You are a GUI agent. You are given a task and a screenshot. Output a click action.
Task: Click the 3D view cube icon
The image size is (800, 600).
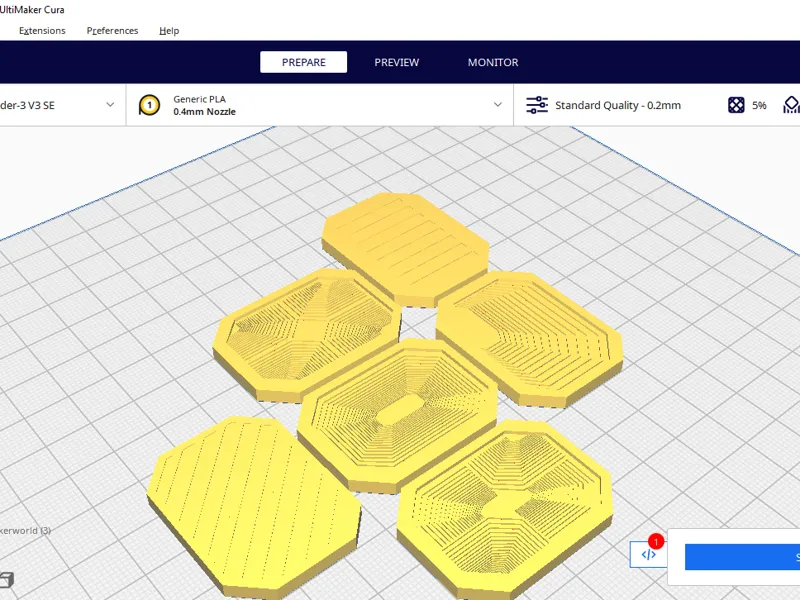coord(7,580)
